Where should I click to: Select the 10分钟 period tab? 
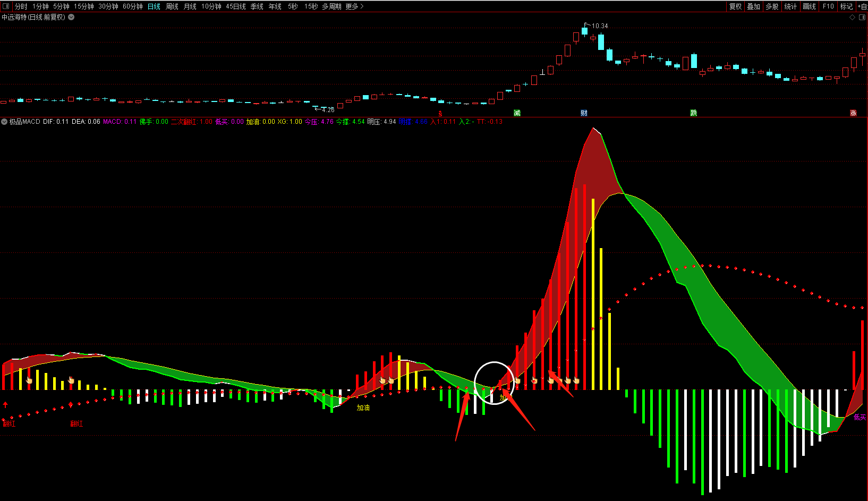(x=211, y=6)
